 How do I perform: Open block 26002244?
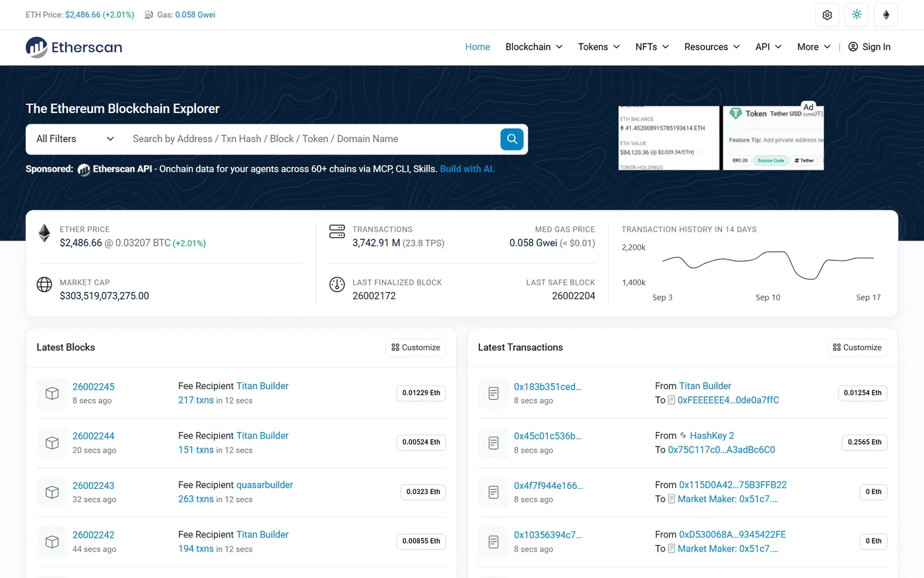tap(94, 436)
